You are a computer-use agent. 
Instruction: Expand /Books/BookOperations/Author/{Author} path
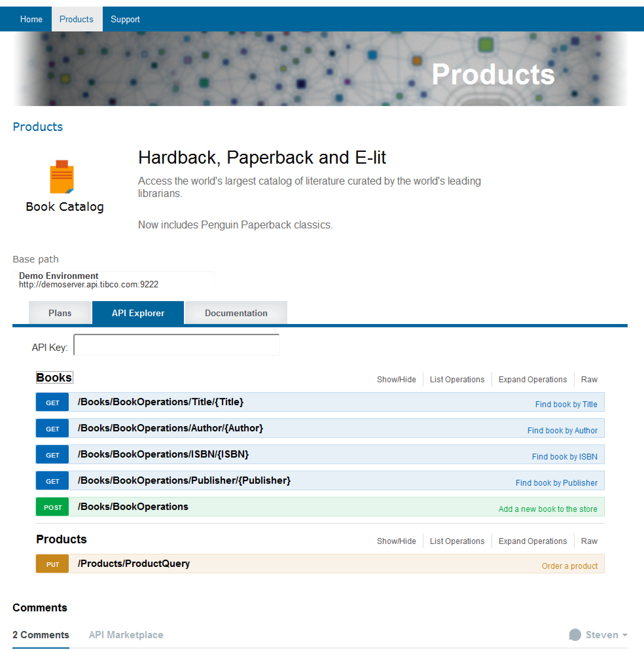170,428
